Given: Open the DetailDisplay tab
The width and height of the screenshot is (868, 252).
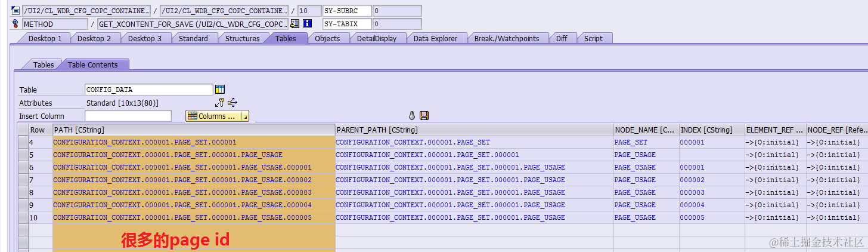Looking at the screenshot, I should point(377,38).
